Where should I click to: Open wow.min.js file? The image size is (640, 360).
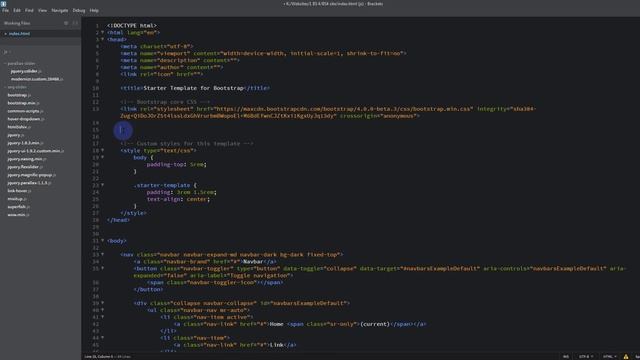(x=18, y=215)
